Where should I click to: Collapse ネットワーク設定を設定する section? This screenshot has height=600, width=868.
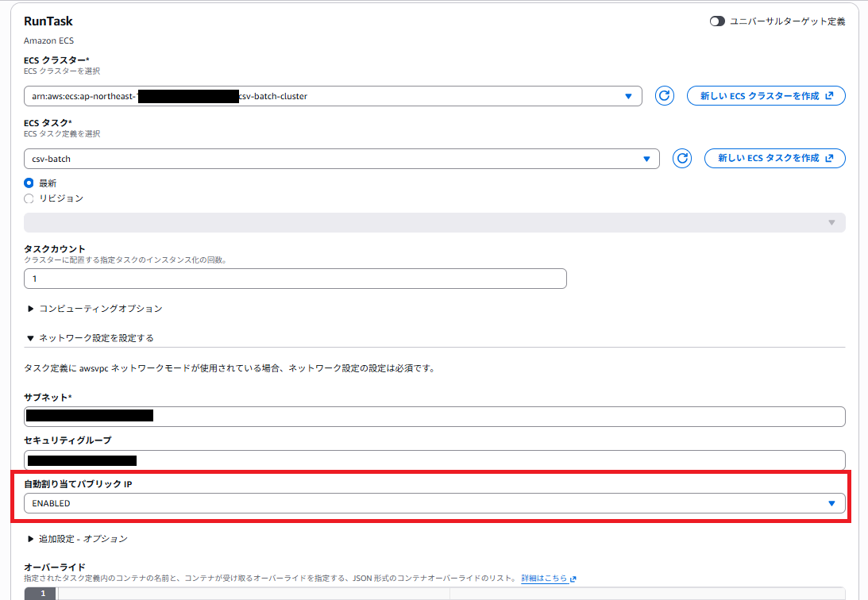pyautogui.click(x=91, y=338)
